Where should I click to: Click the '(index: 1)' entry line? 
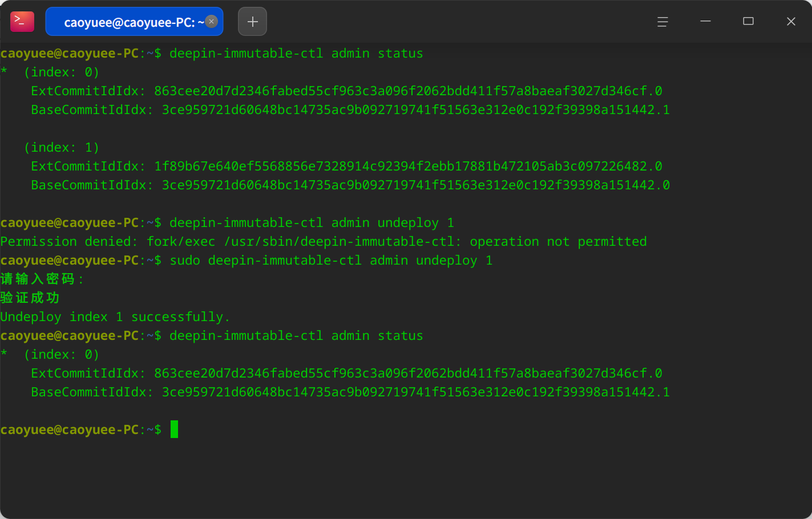tap(62, 148)
